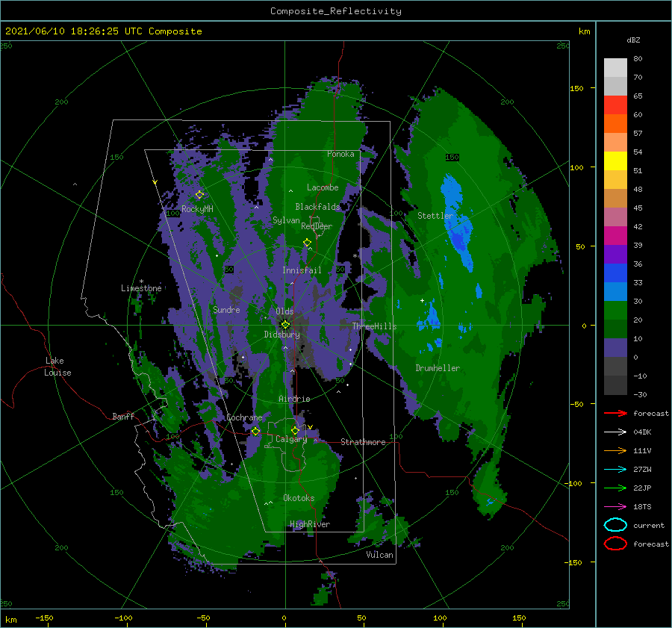Click the Sundre town label
Image resolution: width=672 pixels, height=628 pixels.
226,309
